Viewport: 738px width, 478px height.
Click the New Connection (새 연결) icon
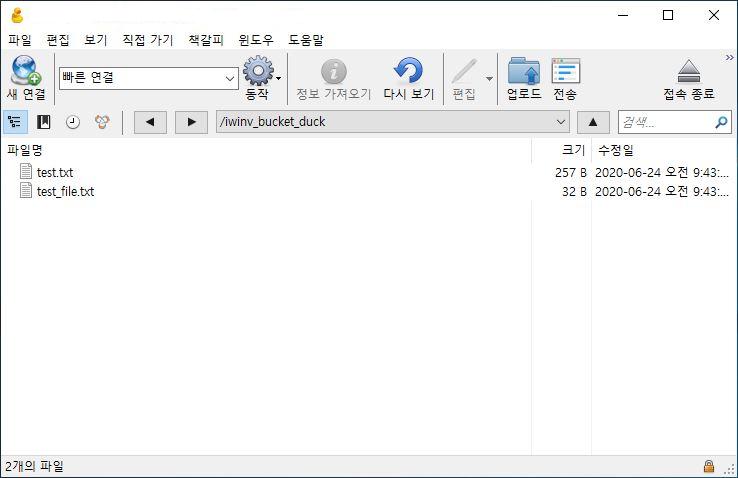coord(26,71)
